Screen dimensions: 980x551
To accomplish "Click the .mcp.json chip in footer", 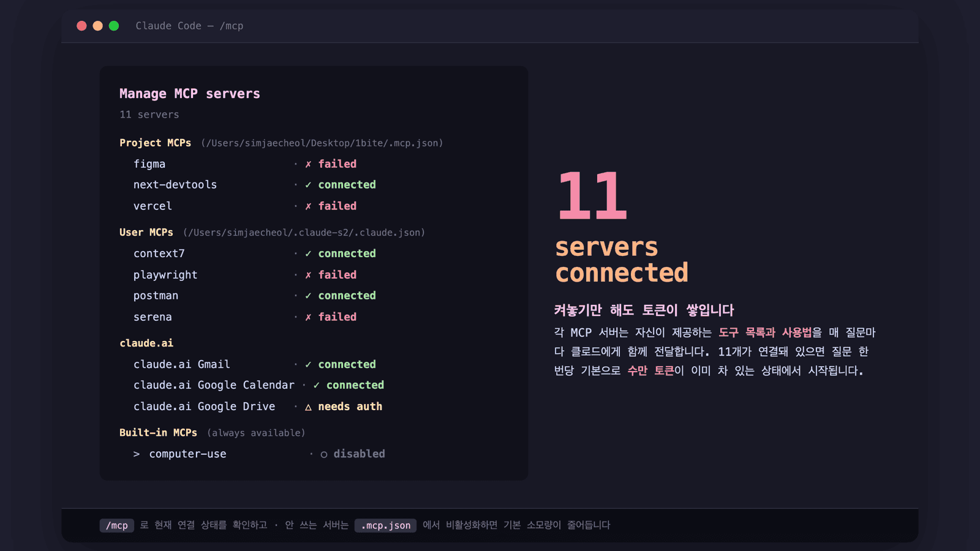I will click(386, 525).
